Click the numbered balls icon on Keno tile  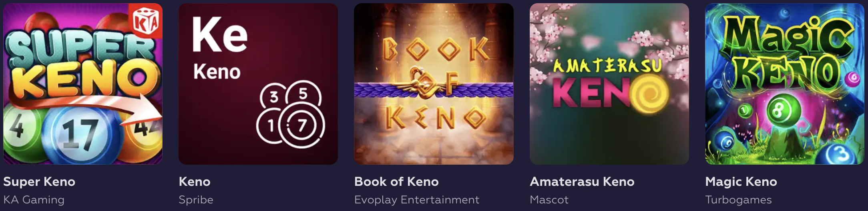click(x=291, y=114)
